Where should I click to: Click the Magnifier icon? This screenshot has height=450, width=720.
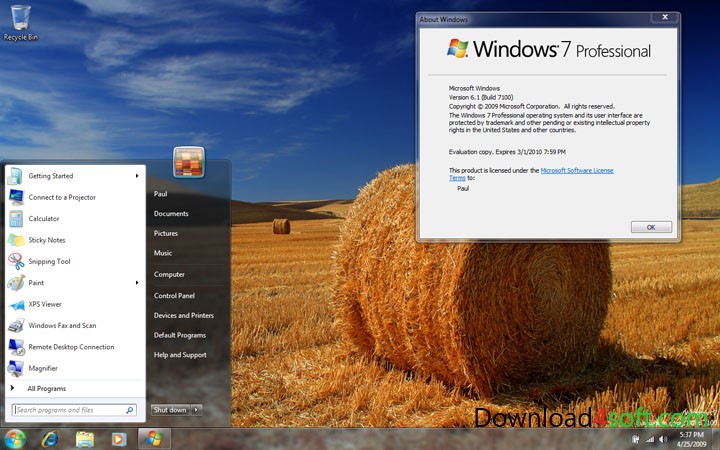pos(16,368)
